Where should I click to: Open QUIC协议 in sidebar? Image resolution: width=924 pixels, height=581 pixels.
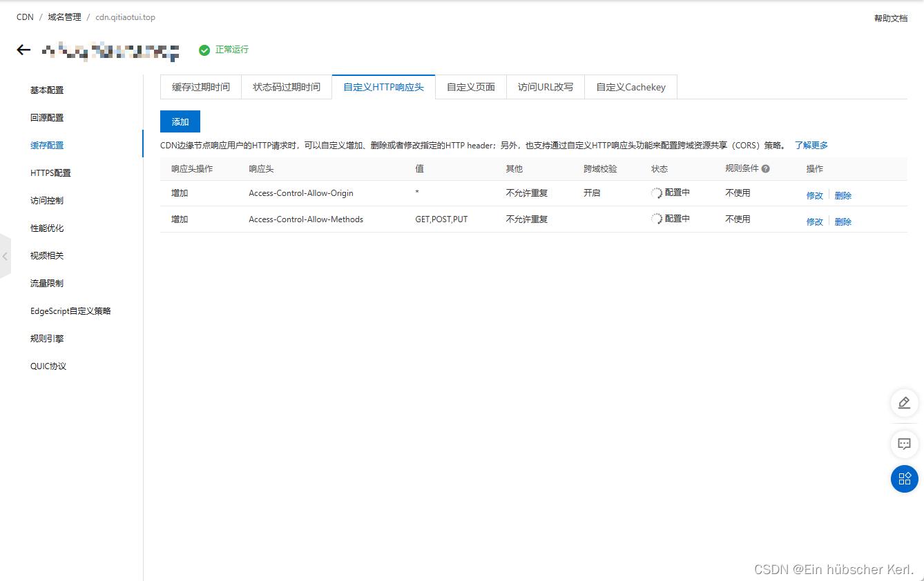click(48, 366)
